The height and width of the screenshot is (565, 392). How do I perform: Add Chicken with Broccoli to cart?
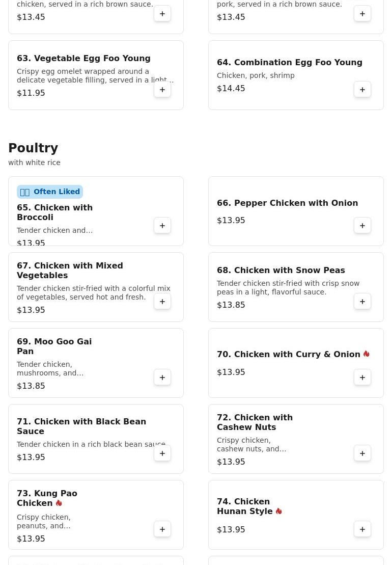(x=162, y=226)
